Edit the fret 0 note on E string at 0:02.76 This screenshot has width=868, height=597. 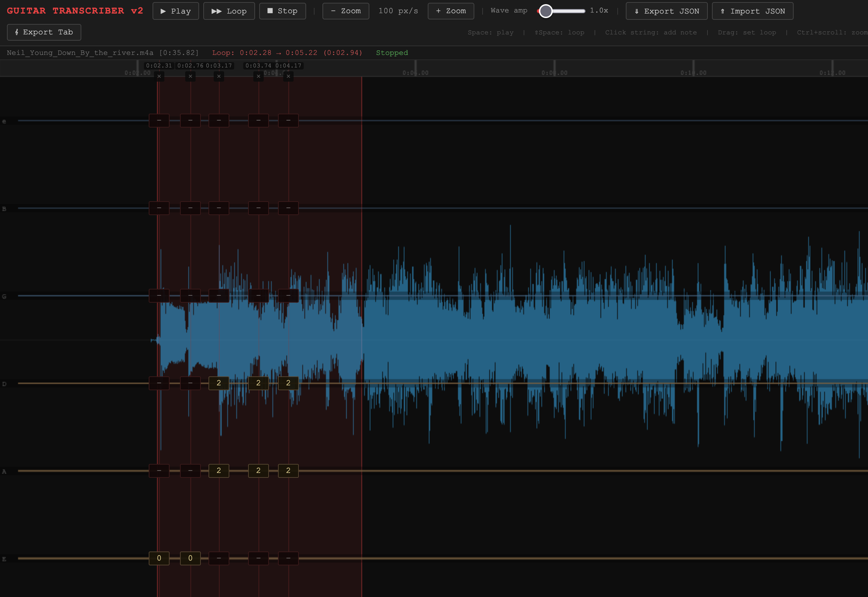190,558
